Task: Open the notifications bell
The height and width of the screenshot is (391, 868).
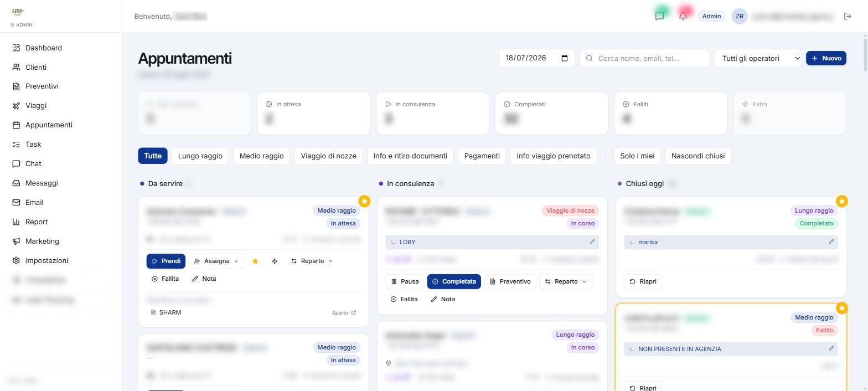Action: [683, 16]
